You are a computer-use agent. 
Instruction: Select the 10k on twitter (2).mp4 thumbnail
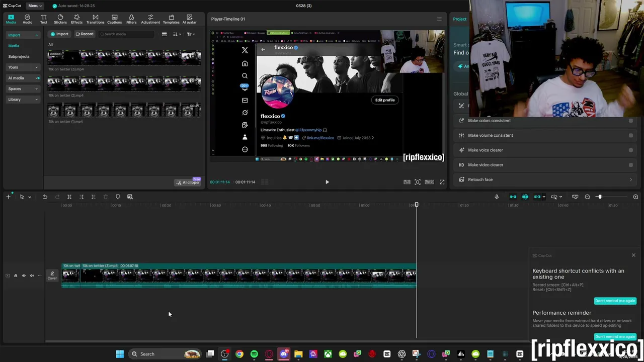click(124, 83)
